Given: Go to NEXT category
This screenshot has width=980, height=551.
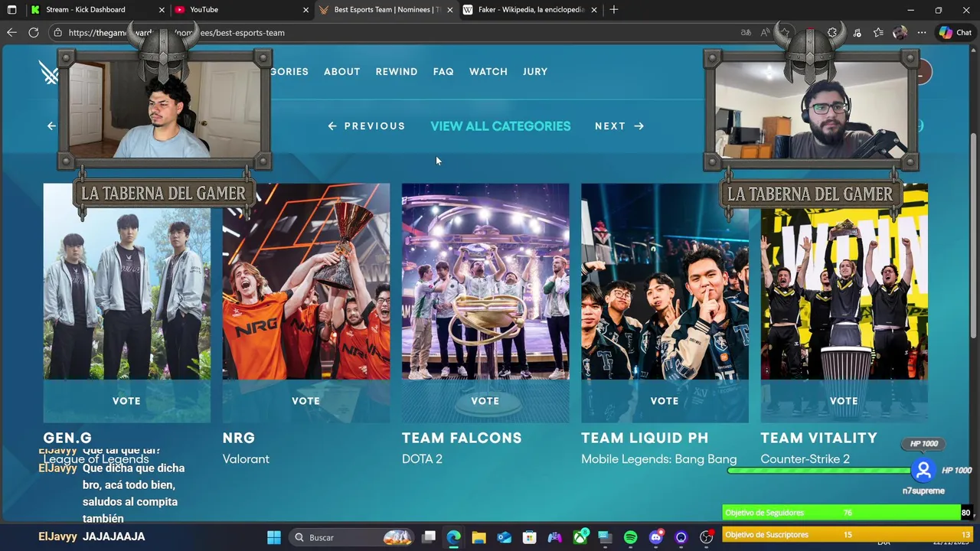Looking at the screenshot, I should (619, 126).
